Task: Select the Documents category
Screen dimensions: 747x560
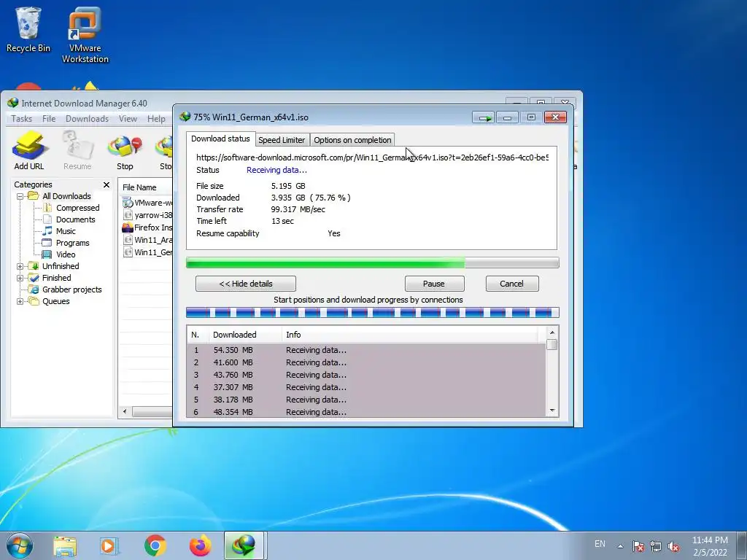Action: (x=75, y=219)
